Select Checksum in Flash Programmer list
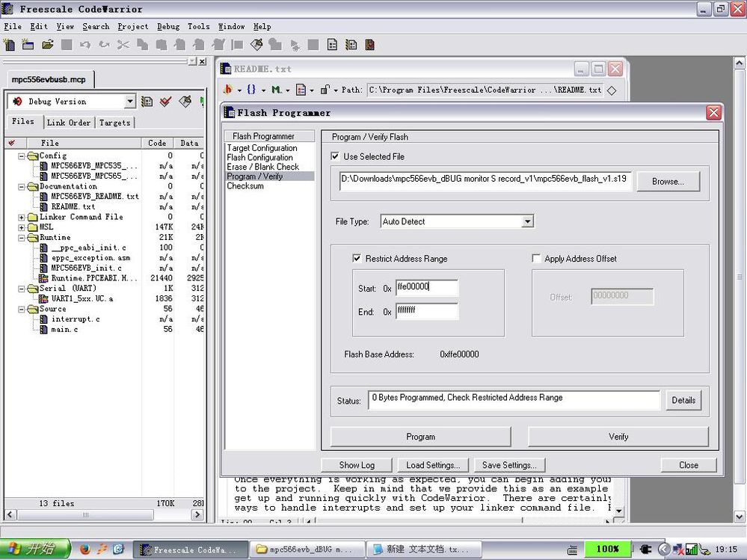This screenshot has height=560, width=747. pyautogui.click(x=245, y=185)
